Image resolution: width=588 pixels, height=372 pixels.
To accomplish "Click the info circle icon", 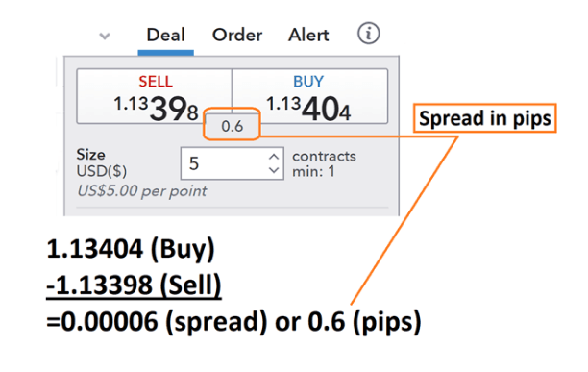I will (368, 34).
